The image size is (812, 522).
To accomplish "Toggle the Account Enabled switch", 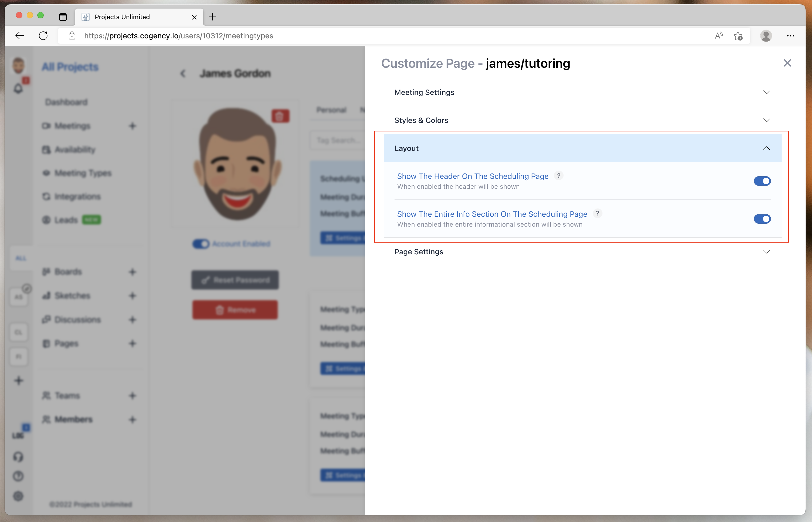I will [201, 244].
